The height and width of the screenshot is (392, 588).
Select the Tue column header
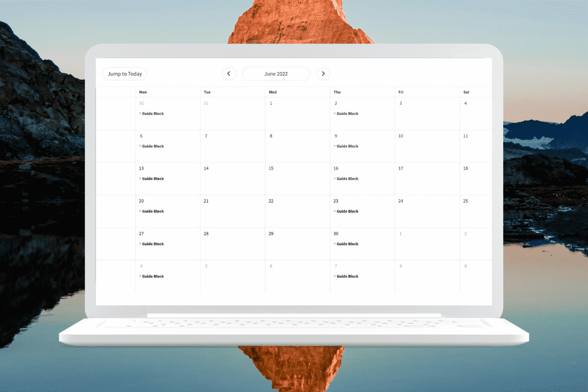pos(207,92)
